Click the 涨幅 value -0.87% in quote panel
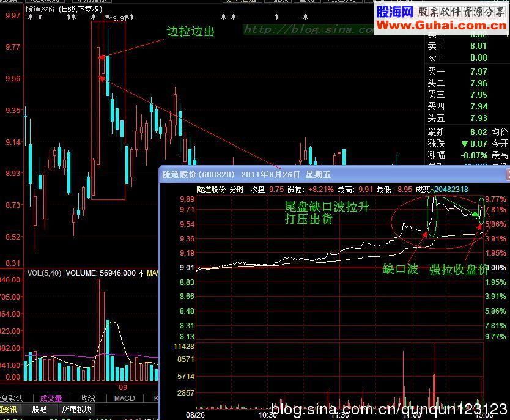The image size is (510, 420). (474, 155)
